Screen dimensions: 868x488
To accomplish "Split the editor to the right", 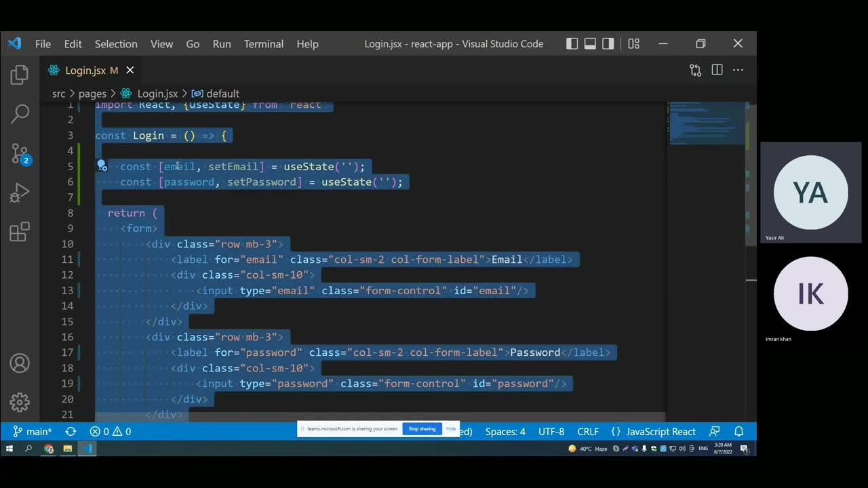I will pyautogui.click(x=717, y=70).
